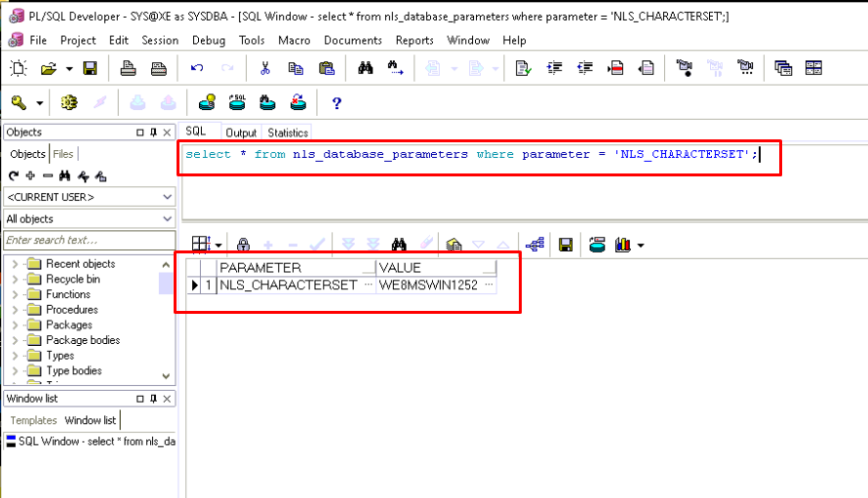Open the result grid layout dropdown
Image resolution: width=868 pixels, height=498 pixels.
[218, 246]
